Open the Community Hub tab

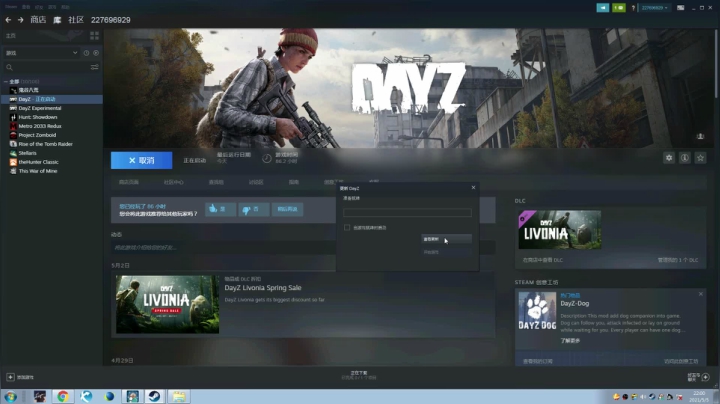click(x=174, y=182)
